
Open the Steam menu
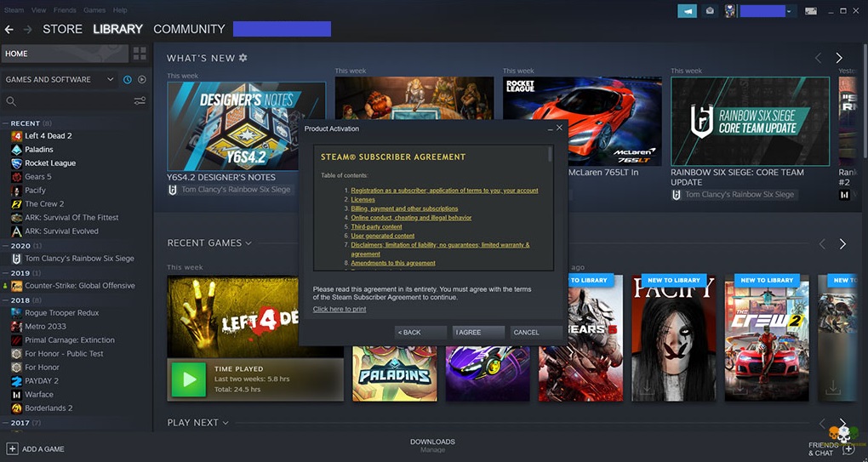tap(14, 10)
